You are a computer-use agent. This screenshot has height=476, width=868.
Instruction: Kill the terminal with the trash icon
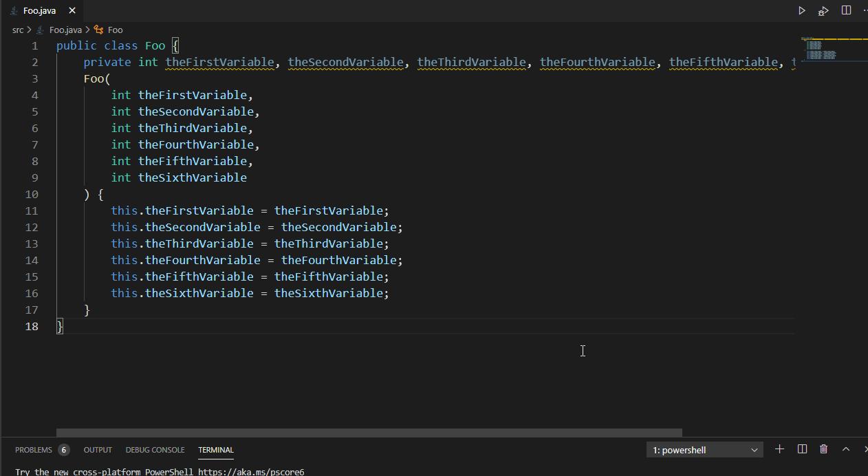click(x=823, y=448)
